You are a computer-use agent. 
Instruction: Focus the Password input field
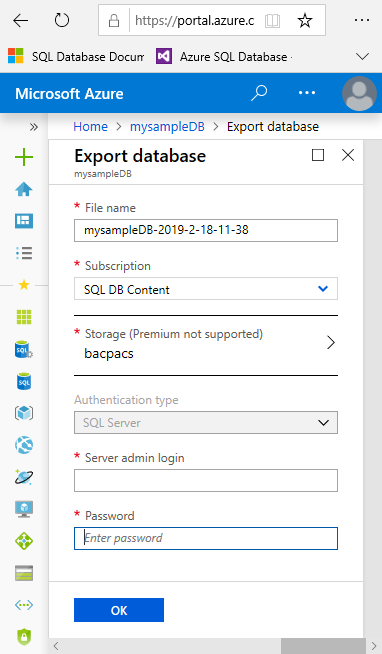[x=206, y=538]
